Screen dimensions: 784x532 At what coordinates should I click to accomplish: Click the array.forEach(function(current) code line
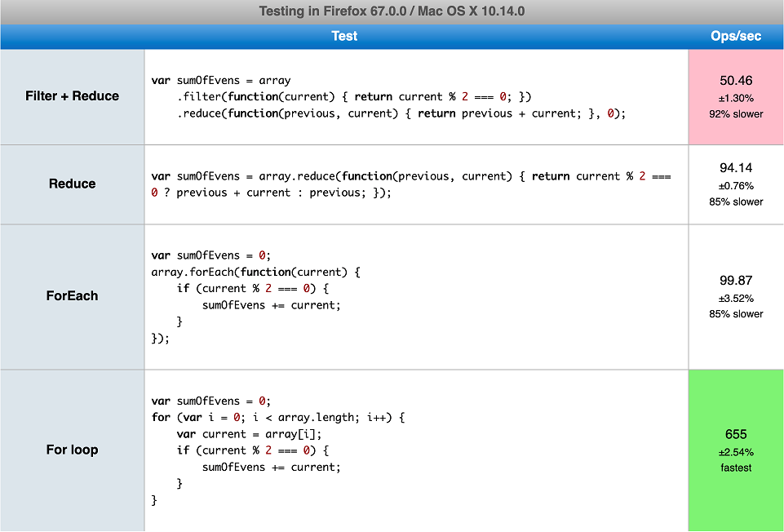[255, 272]
